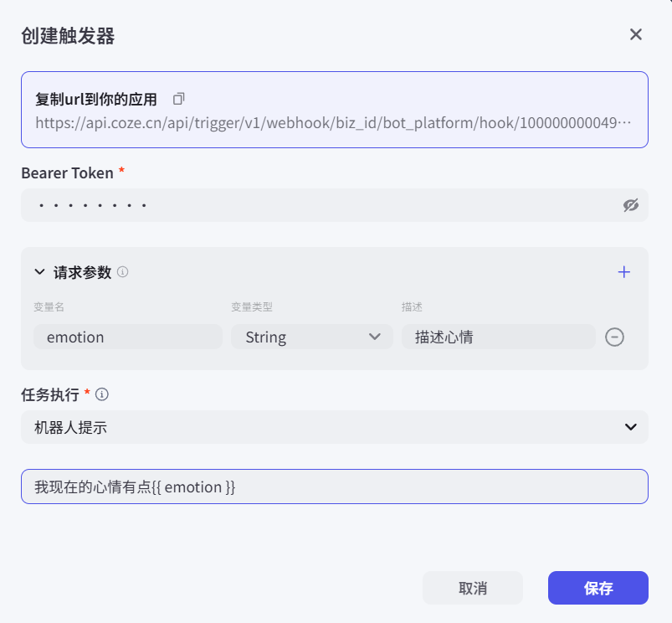672x623 pixels.
Task: Click the info icon beside 请求参数
Action: 123,272
